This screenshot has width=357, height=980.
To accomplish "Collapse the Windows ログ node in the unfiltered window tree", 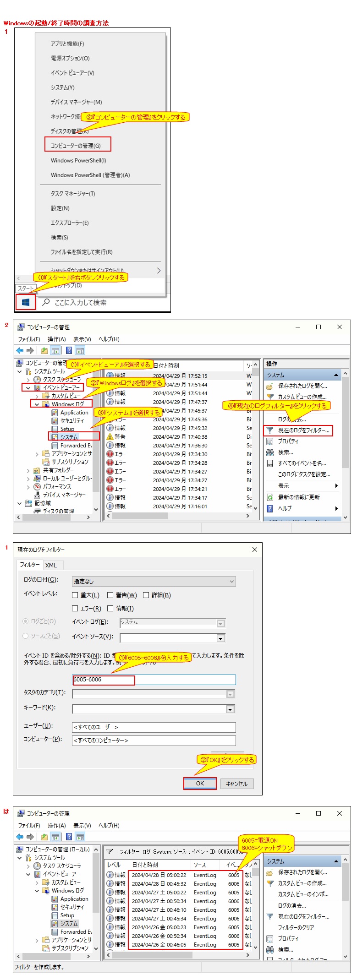I will 37,404.
